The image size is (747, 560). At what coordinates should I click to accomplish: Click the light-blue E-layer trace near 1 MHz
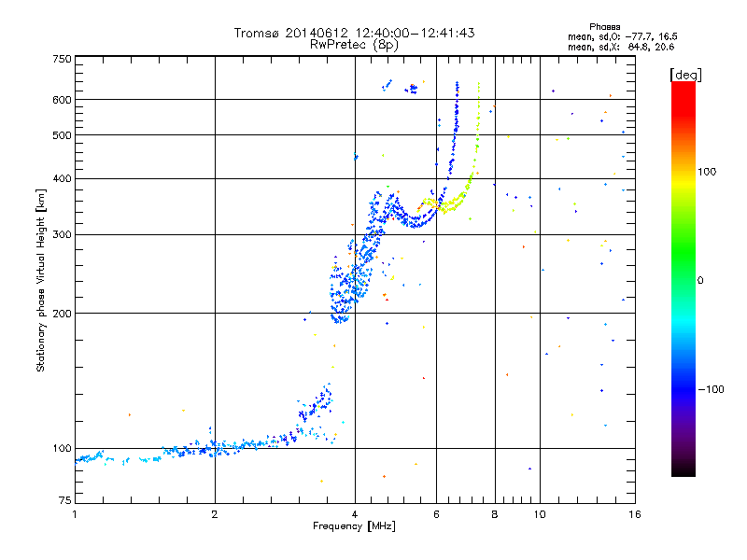88,458
